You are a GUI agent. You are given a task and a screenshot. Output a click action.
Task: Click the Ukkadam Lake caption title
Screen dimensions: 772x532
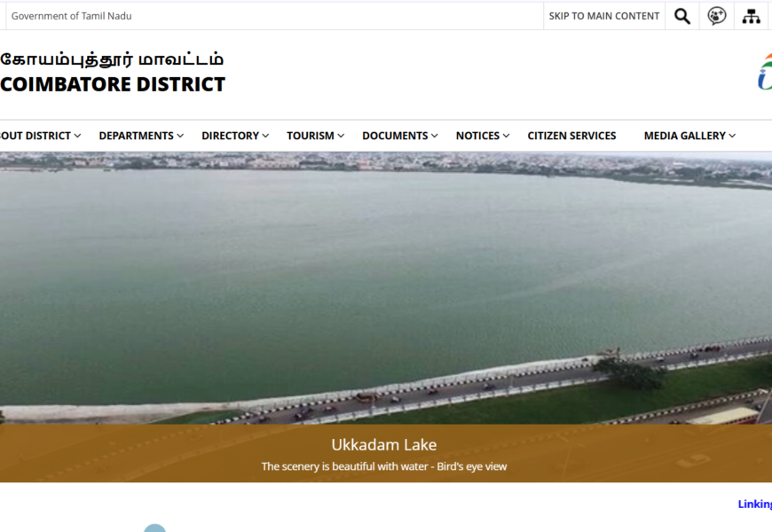click(384, 445)
